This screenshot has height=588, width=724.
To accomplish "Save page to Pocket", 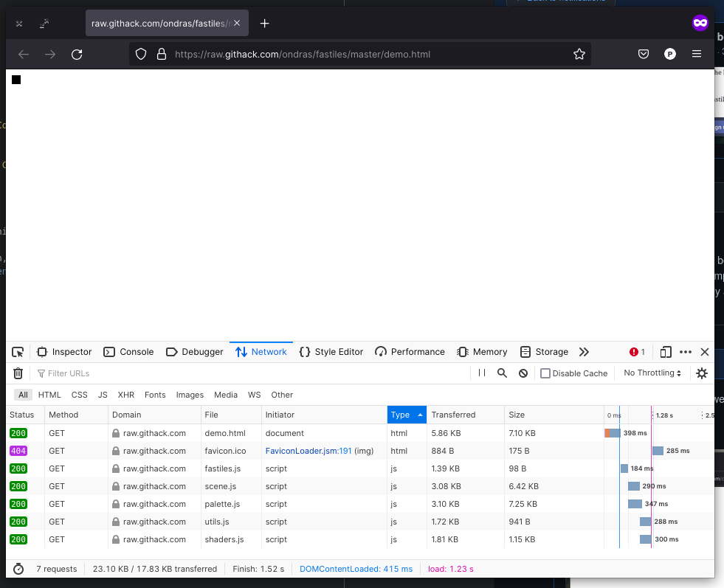I will [x=643, y=53].
